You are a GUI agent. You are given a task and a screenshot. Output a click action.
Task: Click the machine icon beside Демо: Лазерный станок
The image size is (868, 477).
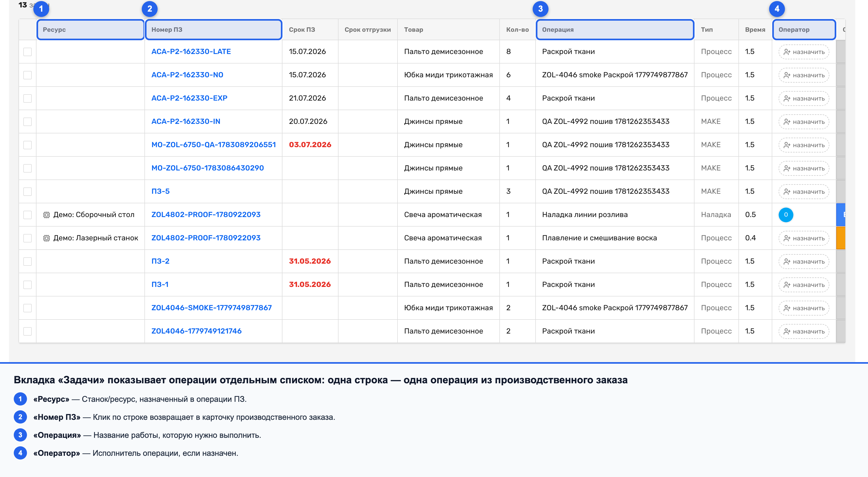point(47,238)
